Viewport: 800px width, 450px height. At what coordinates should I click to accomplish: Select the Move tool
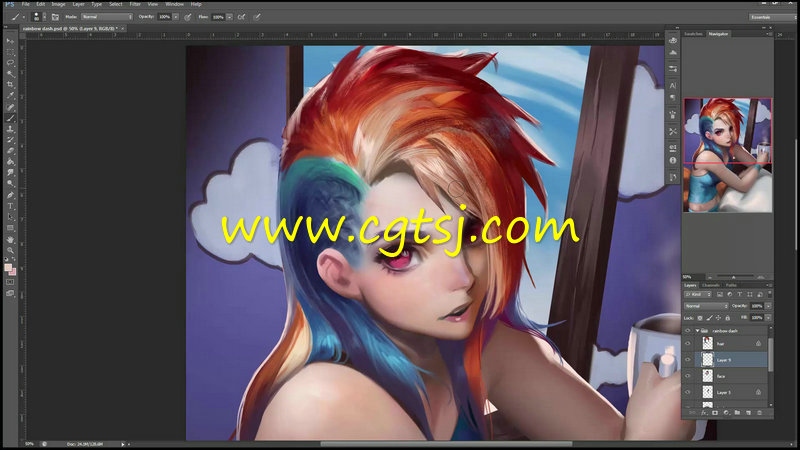10,41
